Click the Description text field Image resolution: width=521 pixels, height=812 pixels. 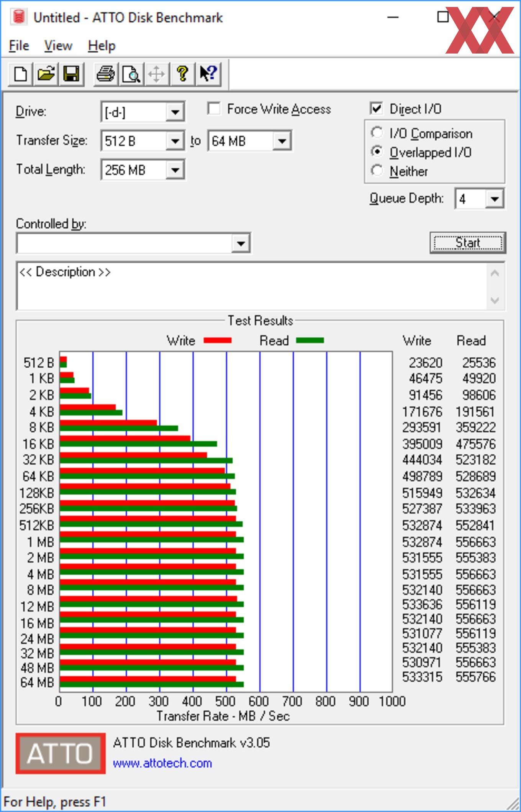[252, 286]
